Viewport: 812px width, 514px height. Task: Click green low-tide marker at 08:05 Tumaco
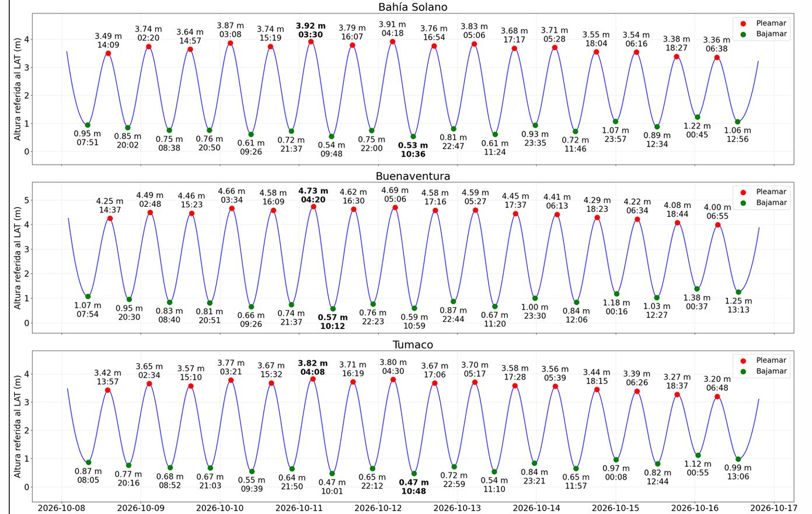click(x=88, y=463)
